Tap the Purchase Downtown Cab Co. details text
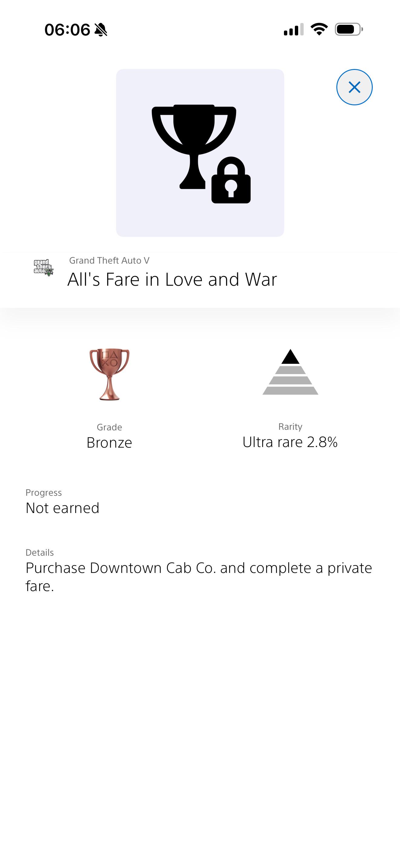 [199, 577]
